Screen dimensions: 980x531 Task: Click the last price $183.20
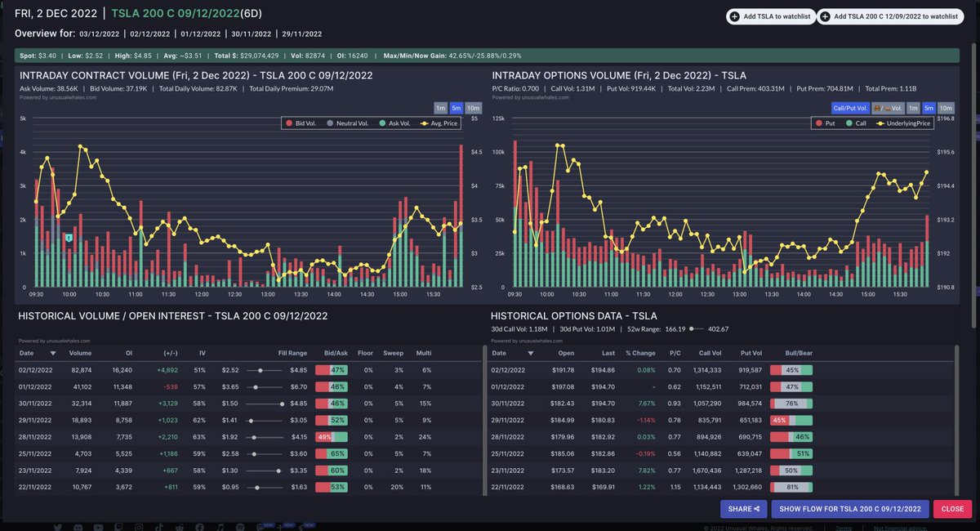point(602,471)
